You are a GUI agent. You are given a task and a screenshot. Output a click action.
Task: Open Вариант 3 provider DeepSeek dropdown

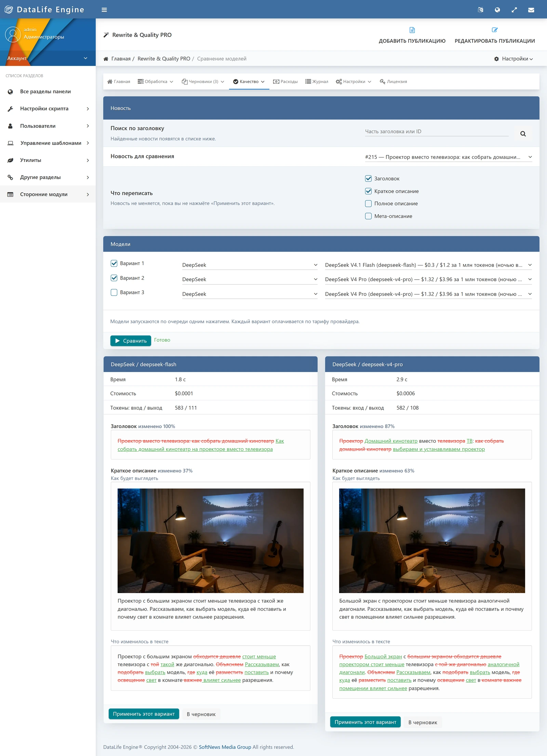pos(250,294)
